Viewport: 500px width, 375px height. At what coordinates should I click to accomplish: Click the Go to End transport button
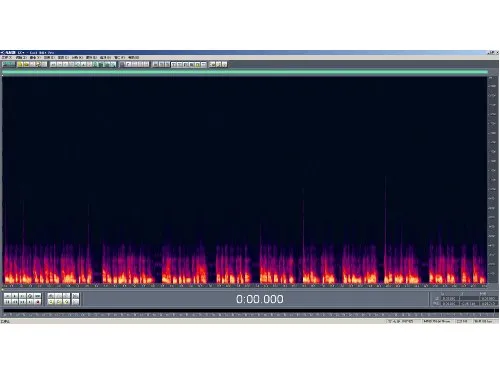coord(30,302)
